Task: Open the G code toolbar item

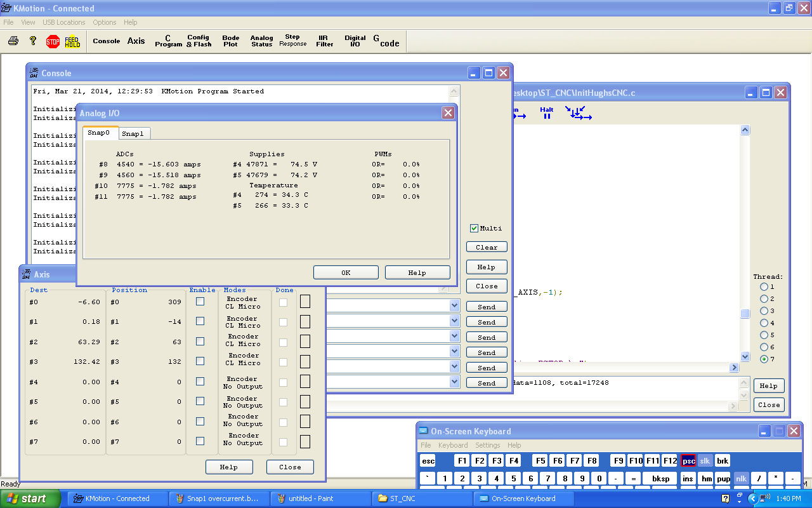Action: [x=386, y=41]
